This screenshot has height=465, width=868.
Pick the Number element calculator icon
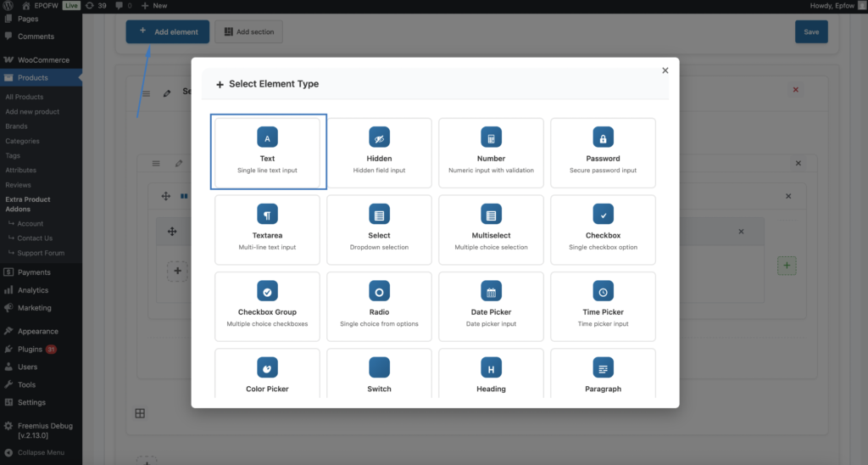click(491, 137)
